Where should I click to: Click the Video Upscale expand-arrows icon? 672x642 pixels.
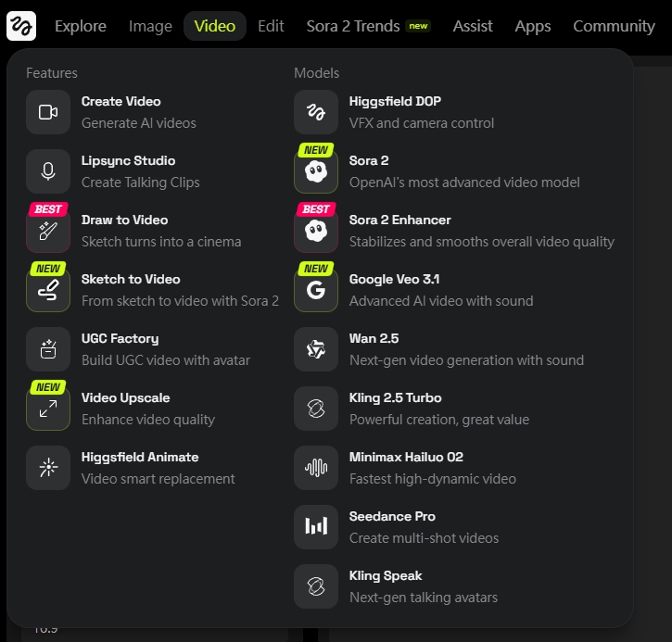(x=48, y=409)
